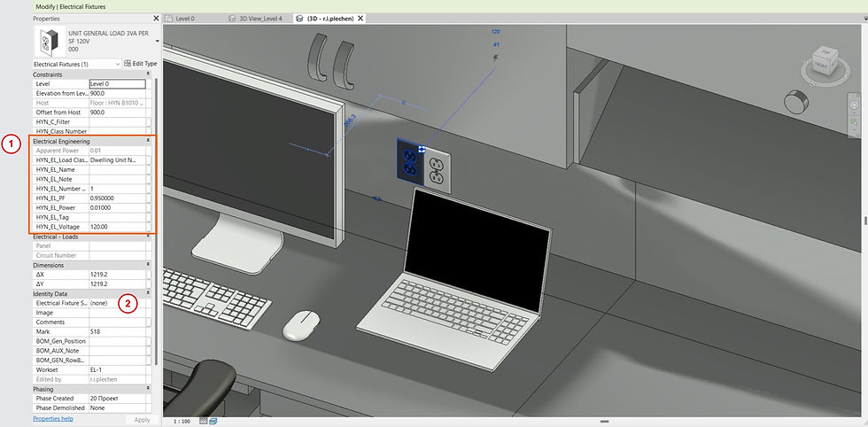Viewport: 868px width, 427px height.
Task: Click the lightning bolt circuit symbol in view
Action: coord(495,58)
